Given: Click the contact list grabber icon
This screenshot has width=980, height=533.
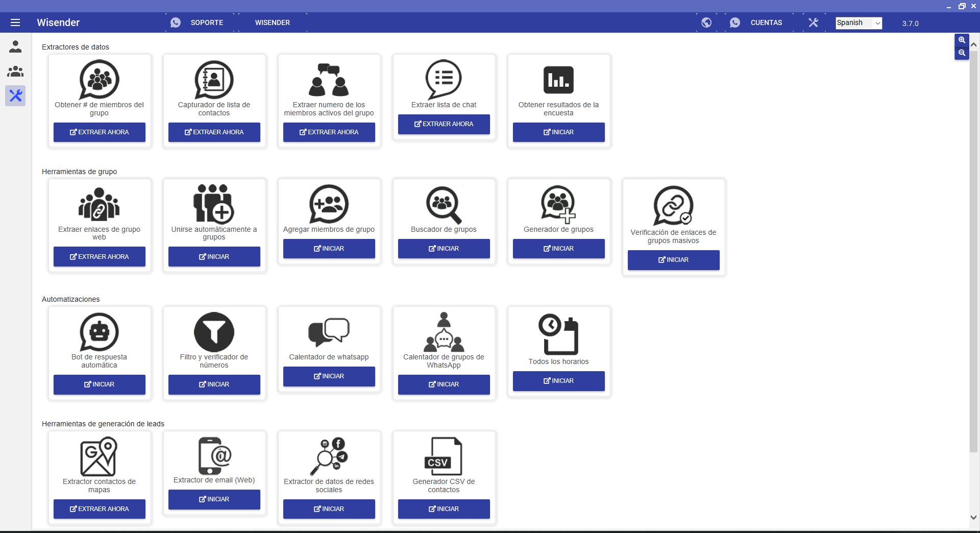Looking at the screenshot, I should point(214,80).
